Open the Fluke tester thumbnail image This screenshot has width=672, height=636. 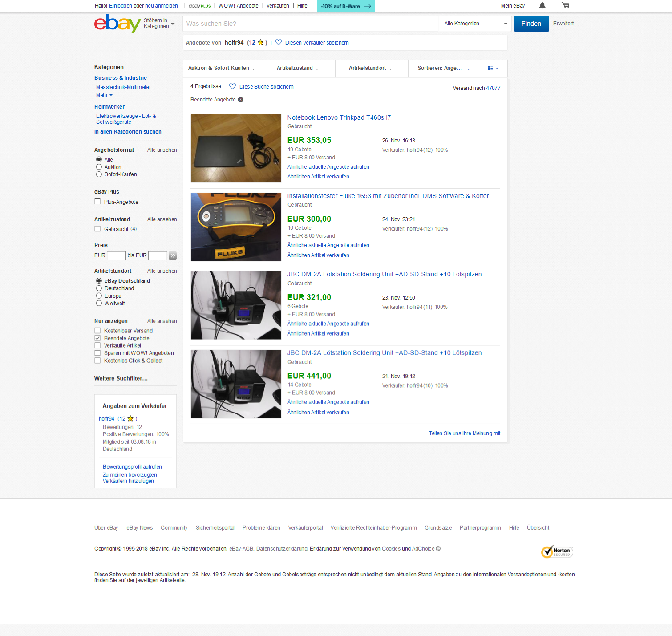tap(236, 227)
